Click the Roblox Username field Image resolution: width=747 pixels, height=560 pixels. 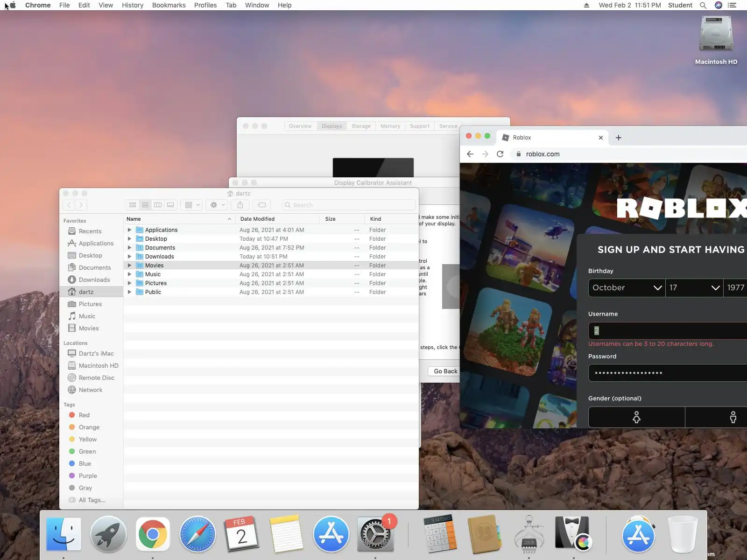coord(668,331)
